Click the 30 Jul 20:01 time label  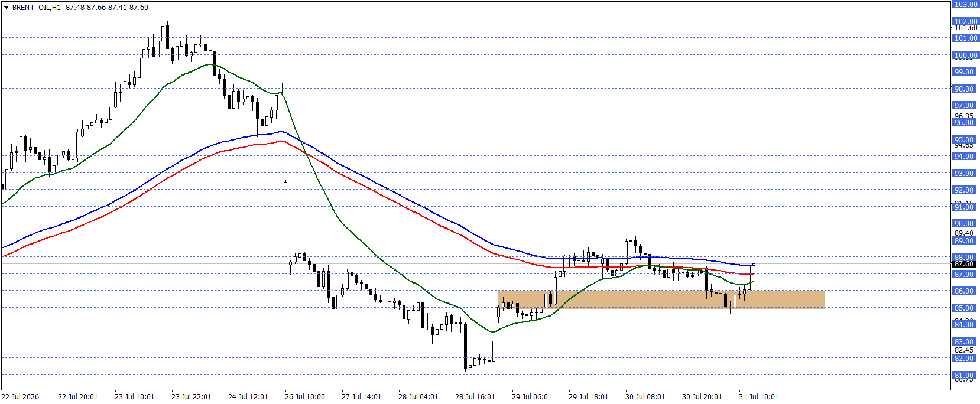click(x=702, y=396)
